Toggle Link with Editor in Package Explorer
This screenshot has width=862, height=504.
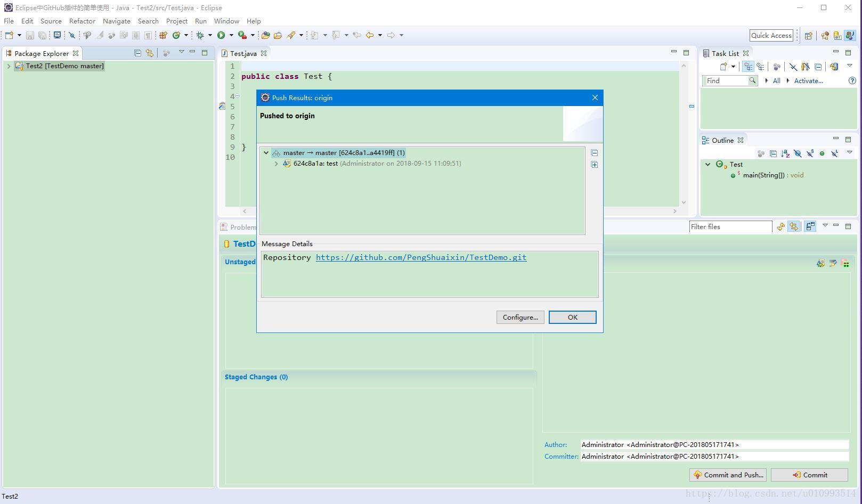pos(150,53)
